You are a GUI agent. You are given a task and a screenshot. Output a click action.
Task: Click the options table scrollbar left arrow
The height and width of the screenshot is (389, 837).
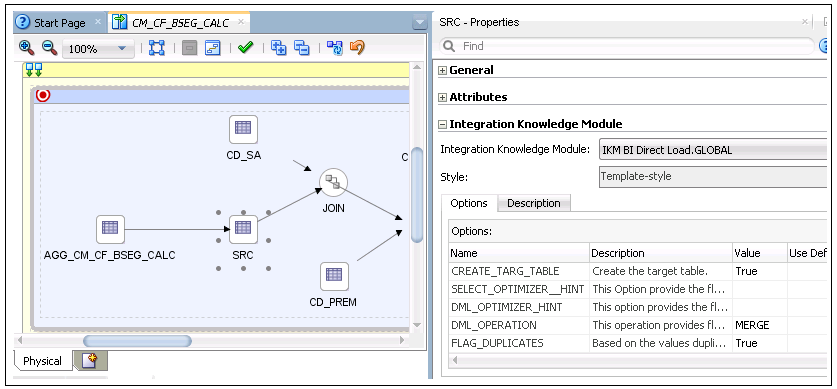coord(454,360)
